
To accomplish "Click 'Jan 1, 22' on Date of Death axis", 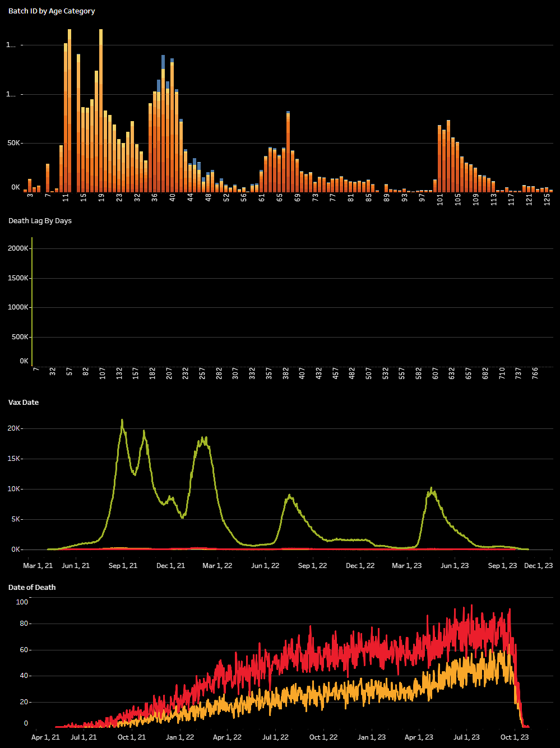I will pyautogui.click(x=180, y=737).
